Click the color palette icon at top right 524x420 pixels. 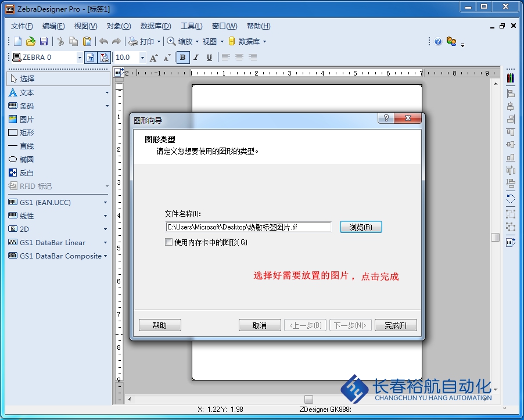pyautogui.click(x=510, y=77)
